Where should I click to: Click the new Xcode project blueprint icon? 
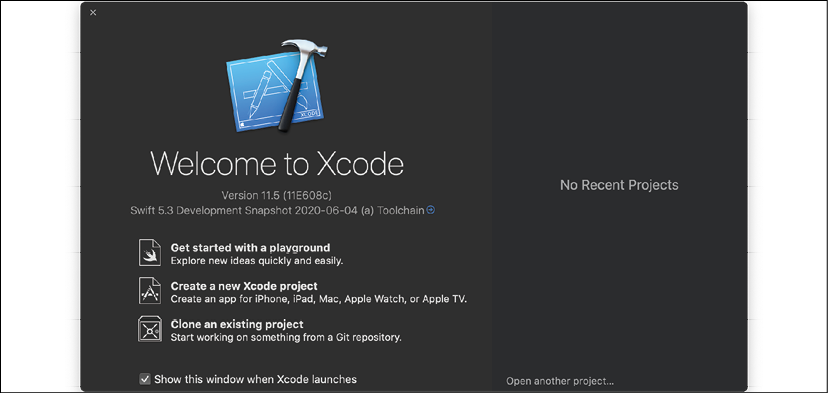click(149, 291)
